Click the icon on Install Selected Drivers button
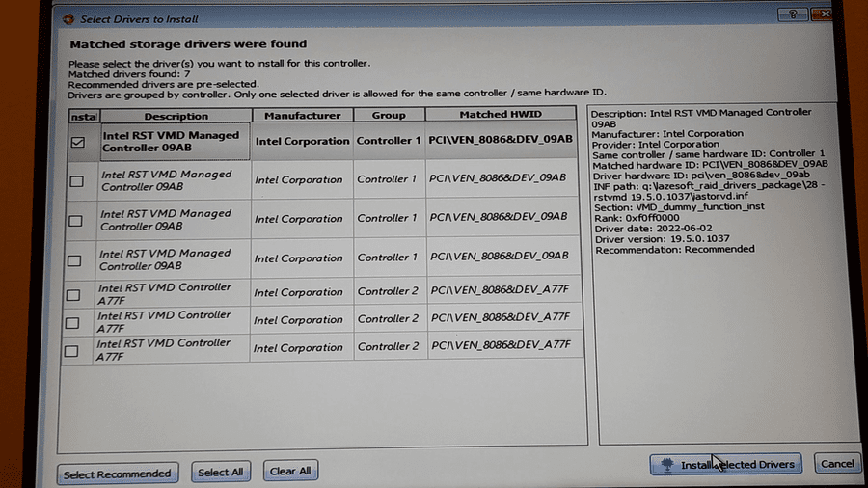 667,465
